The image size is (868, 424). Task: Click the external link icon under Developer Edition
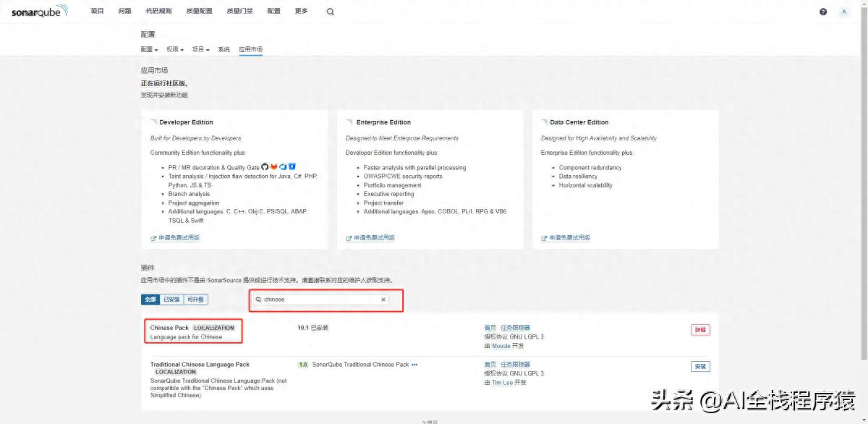point(153,238)
